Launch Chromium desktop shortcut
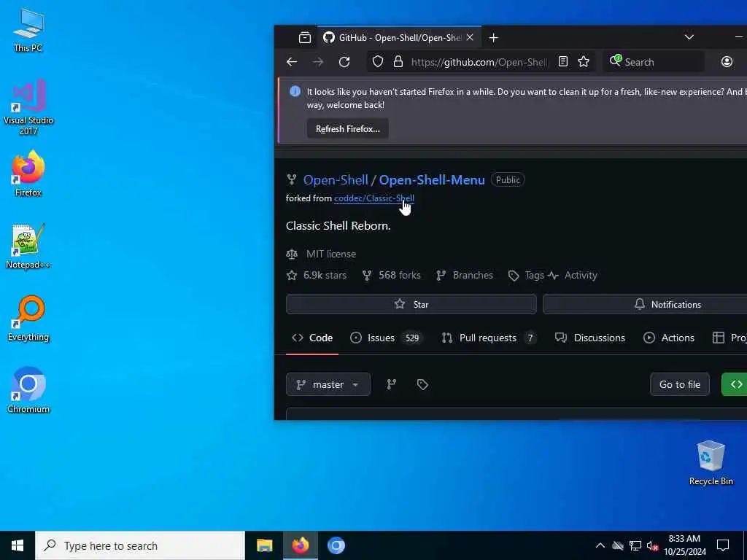This screenshot has width=747, height=560. 28,391
